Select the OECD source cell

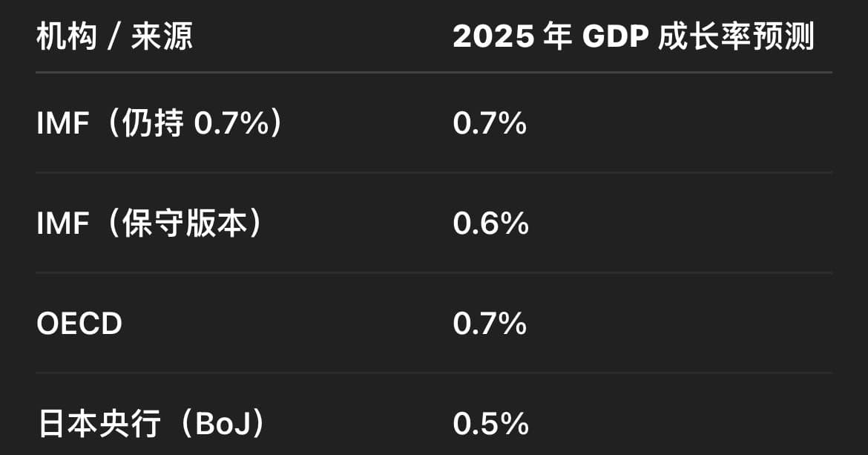click(x=79, y=324)
